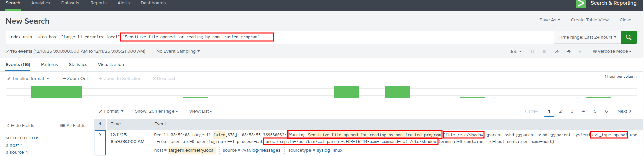Click Create Table View
The image size is (644, 156).
coord(590,20)
